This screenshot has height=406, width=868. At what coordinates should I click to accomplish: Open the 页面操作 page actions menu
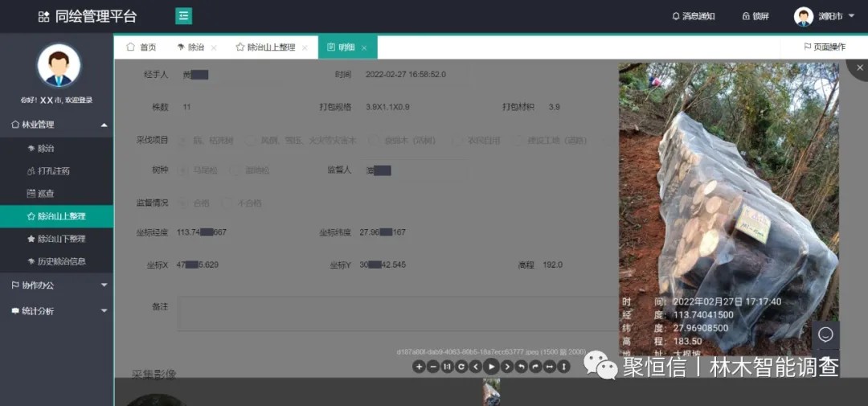(x=825, y=47)
